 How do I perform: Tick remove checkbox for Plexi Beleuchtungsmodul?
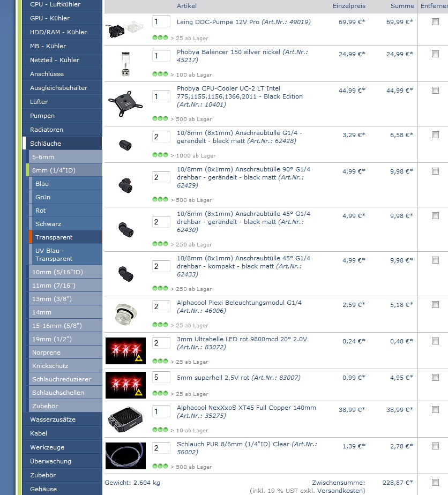click(435, 305)
